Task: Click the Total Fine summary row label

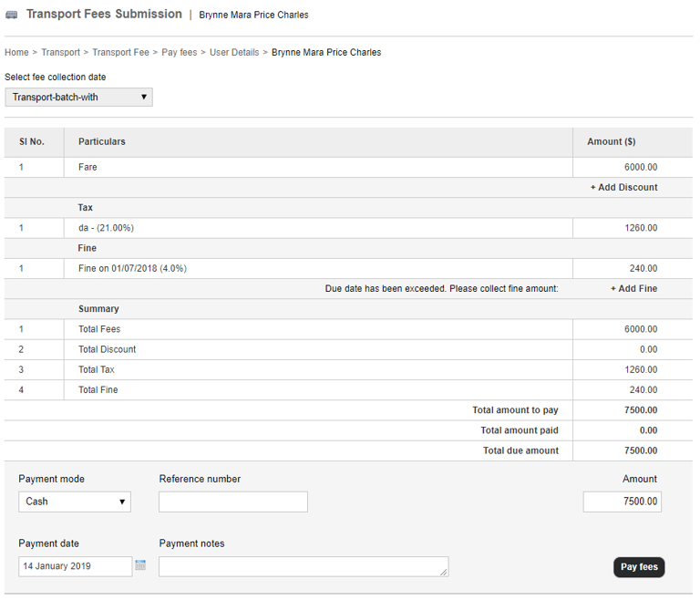Action: coord(98,390)
